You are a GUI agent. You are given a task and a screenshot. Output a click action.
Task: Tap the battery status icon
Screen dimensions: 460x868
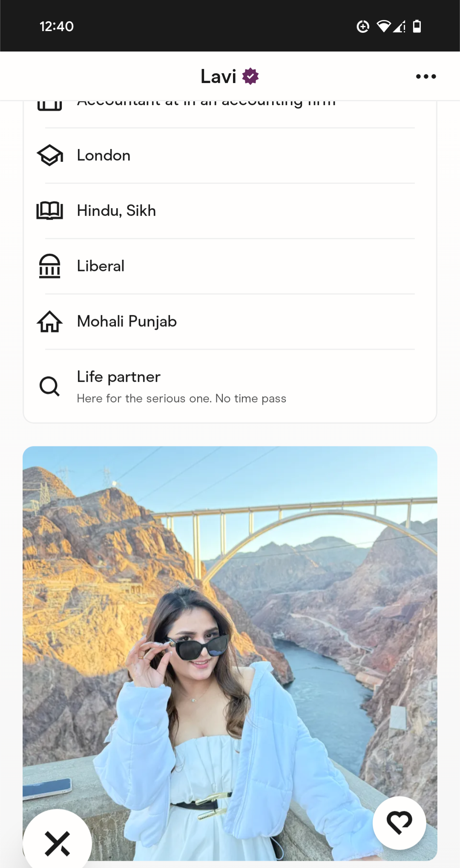[417, 26]
